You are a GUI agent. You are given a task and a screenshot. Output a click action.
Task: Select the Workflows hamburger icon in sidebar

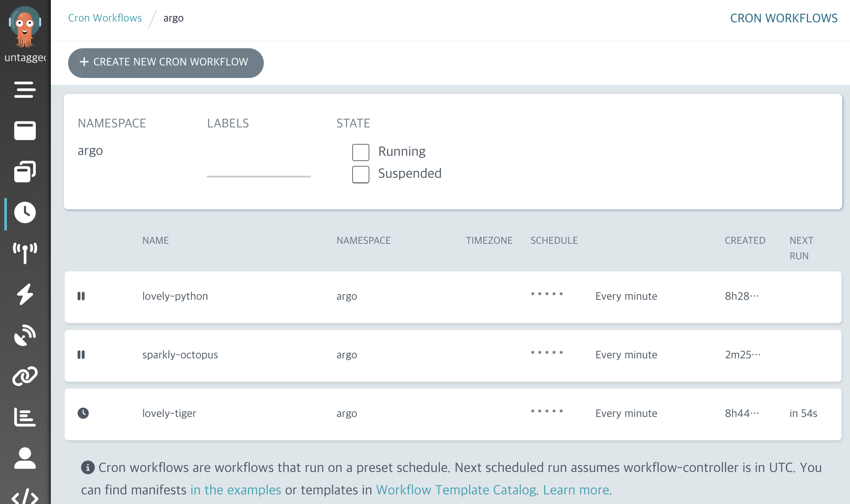pyautogui.click(x=25, y=90)
